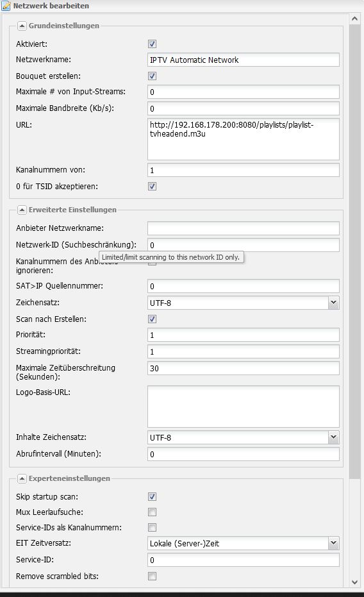Screen dimensions: 364x597
Task: Click the vertical scrollbar thumb
Action: [354, 251]
